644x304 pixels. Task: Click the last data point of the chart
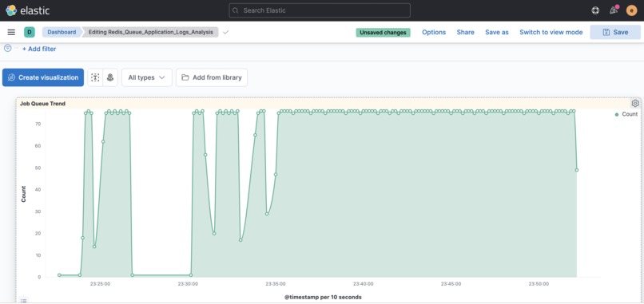(x=577, y=170)
